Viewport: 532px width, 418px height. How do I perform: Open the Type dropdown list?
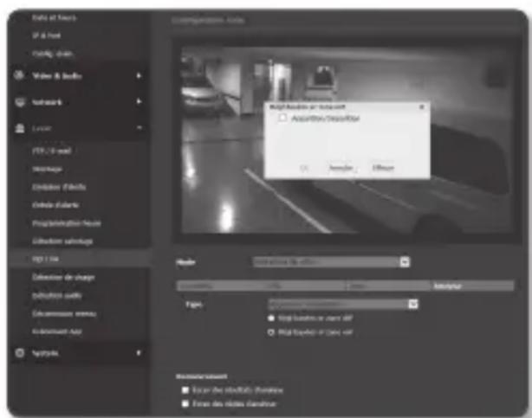pos(412,304)
